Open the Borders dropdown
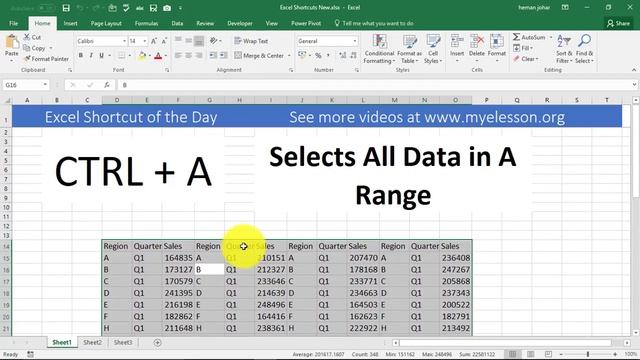Viewport: 640px width, 360px height. 130,56
